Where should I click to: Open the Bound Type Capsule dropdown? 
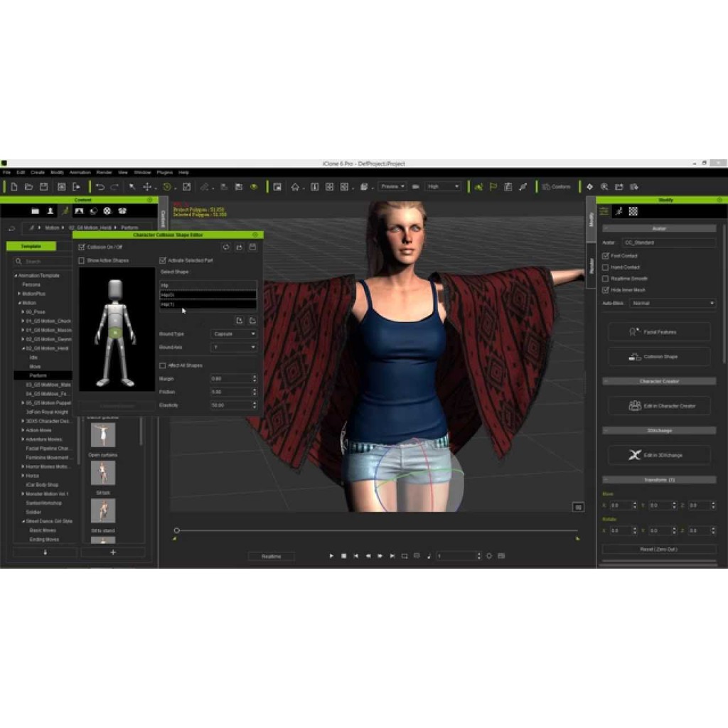234,333
